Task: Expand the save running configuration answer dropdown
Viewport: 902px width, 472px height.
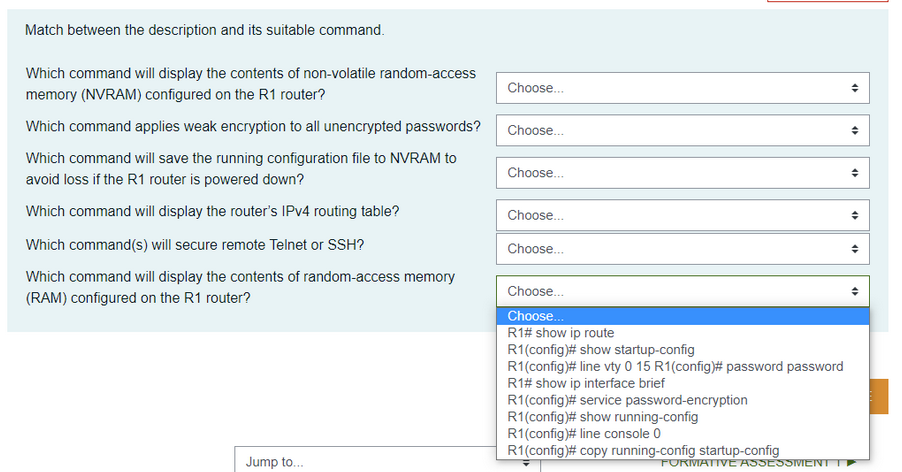Action: point(682,173)
